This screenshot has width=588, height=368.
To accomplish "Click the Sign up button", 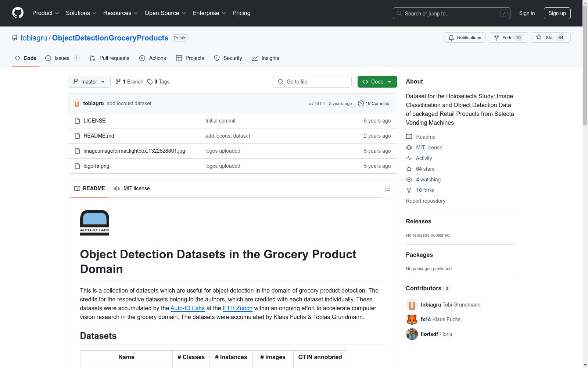I will (557, 13).
